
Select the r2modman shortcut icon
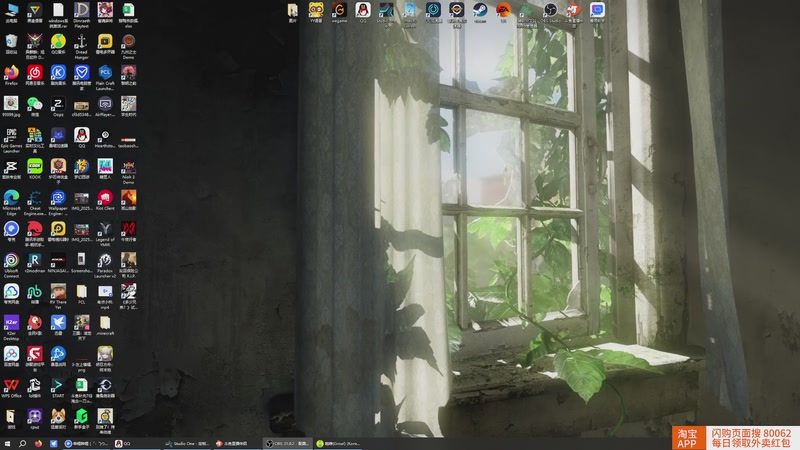[x=35, y=262]
